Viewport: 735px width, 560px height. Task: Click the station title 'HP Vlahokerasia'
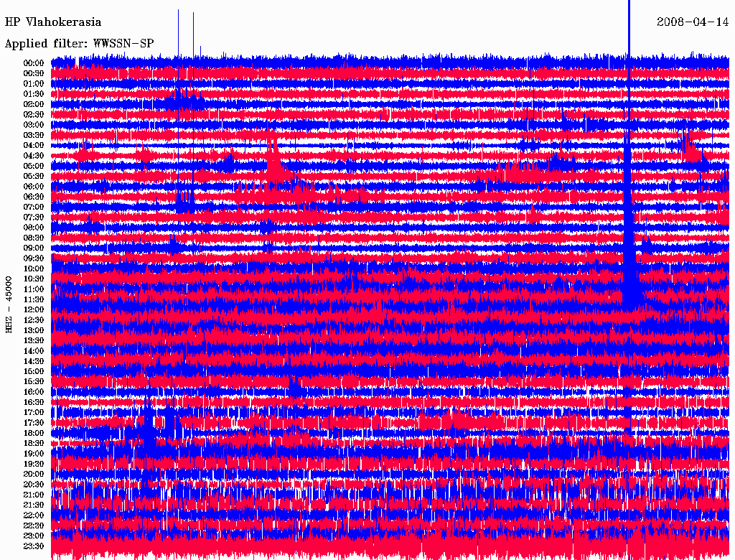point(53,22)
